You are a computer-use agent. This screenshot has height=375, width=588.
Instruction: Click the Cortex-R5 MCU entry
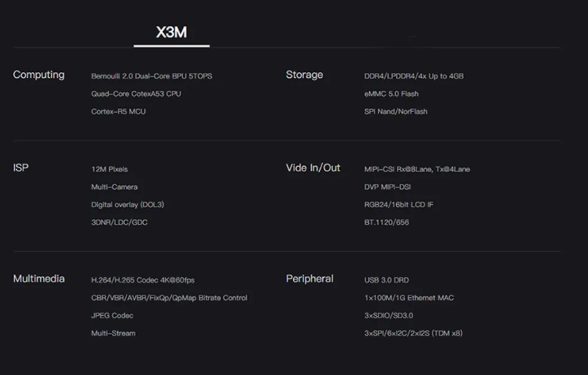point(118,112)
